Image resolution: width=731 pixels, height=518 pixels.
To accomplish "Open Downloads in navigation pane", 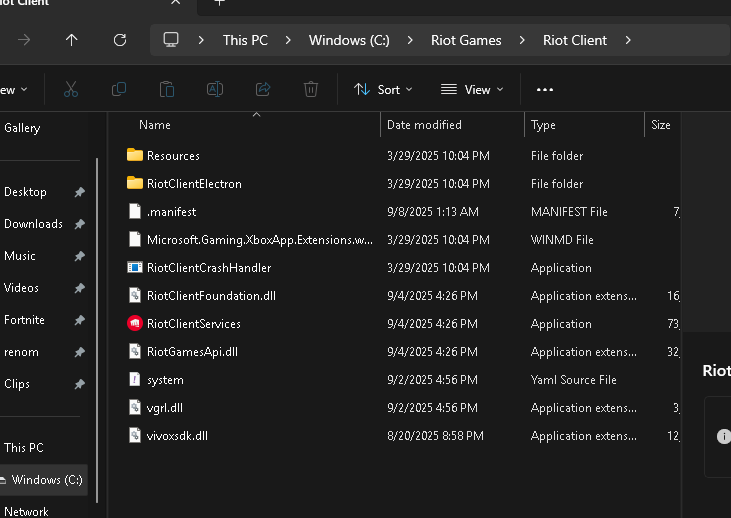I will pyautogui.click(x=33, y=224).
